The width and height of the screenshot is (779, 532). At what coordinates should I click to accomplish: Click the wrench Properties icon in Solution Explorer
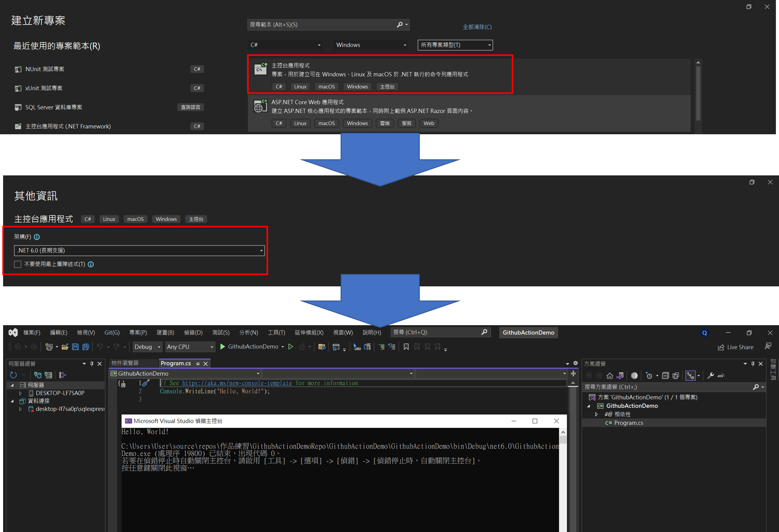click(x=710, y=375)
